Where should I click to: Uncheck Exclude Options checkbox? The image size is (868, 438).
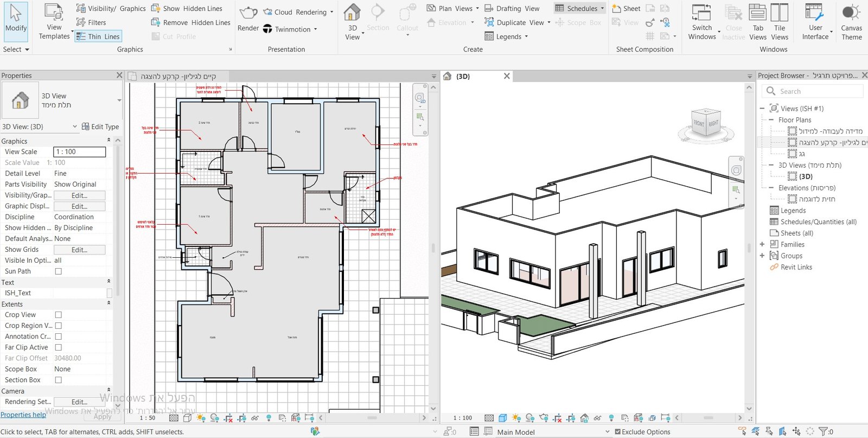coord(618,431)
